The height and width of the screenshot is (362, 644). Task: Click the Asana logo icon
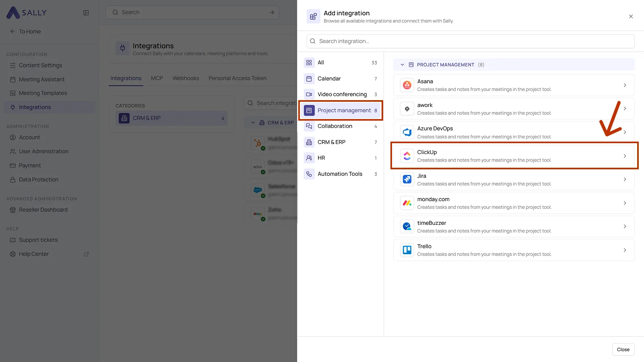tap(407, 85)
